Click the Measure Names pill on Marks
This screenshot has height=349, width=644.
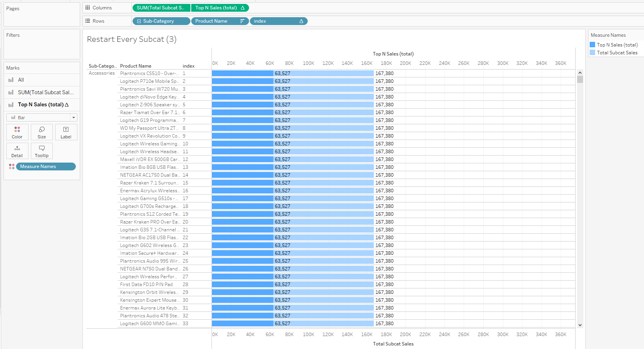tap(46, 166)
